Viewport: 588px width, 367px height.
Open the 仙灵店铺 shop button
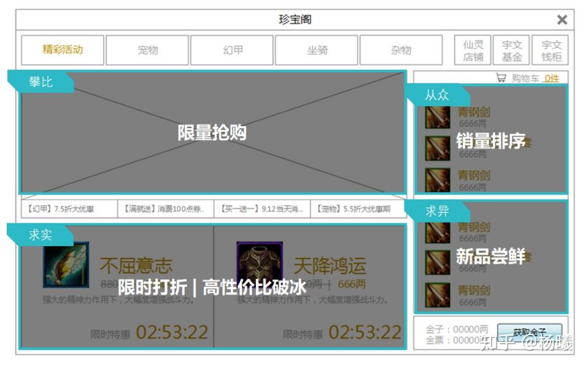click(x=473, y=50)
